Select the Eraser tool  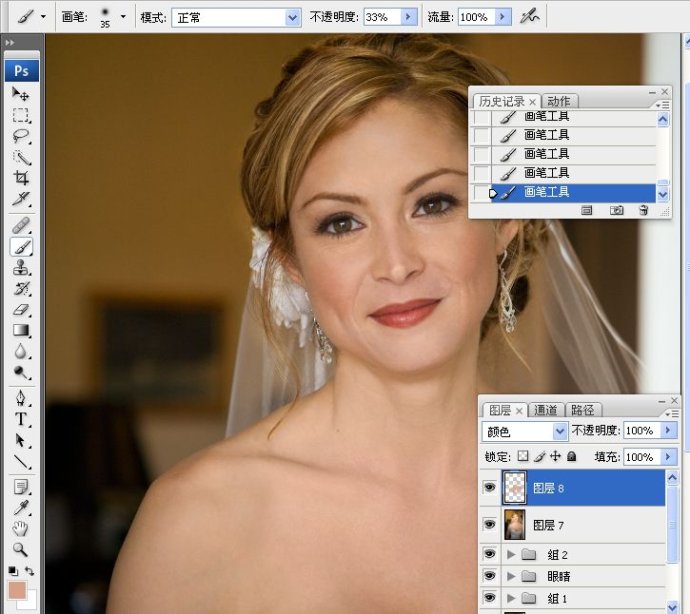tap(20, 310)
